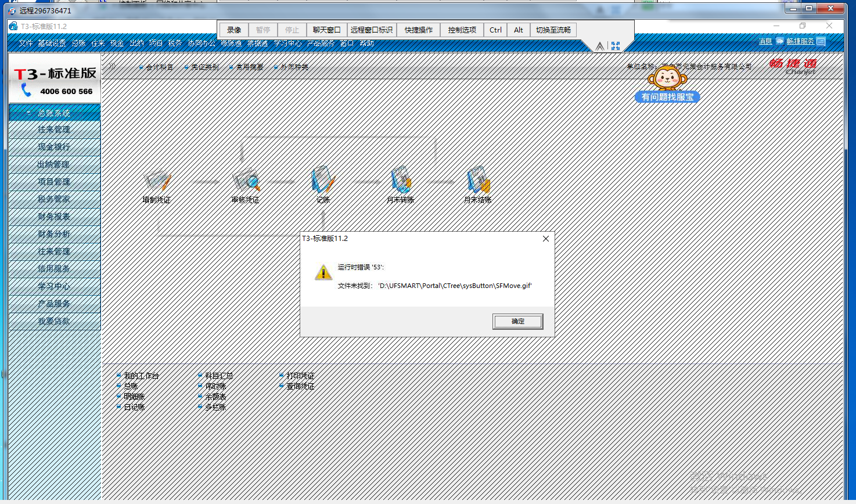Open the 窗口 menu
856x504 pixels.
pos(347,43)
